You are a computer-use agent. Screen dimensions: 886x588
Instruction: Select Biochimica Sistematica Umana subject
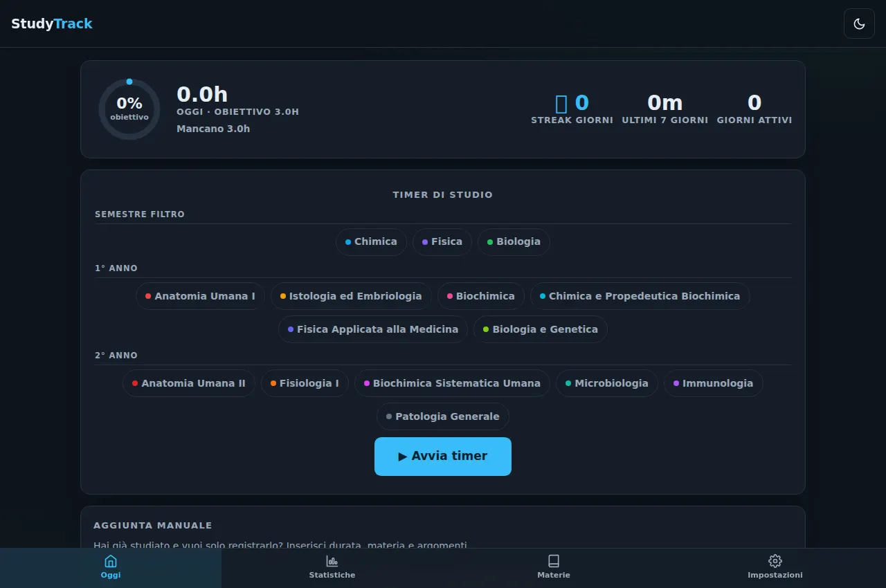[x=453, y=383]
